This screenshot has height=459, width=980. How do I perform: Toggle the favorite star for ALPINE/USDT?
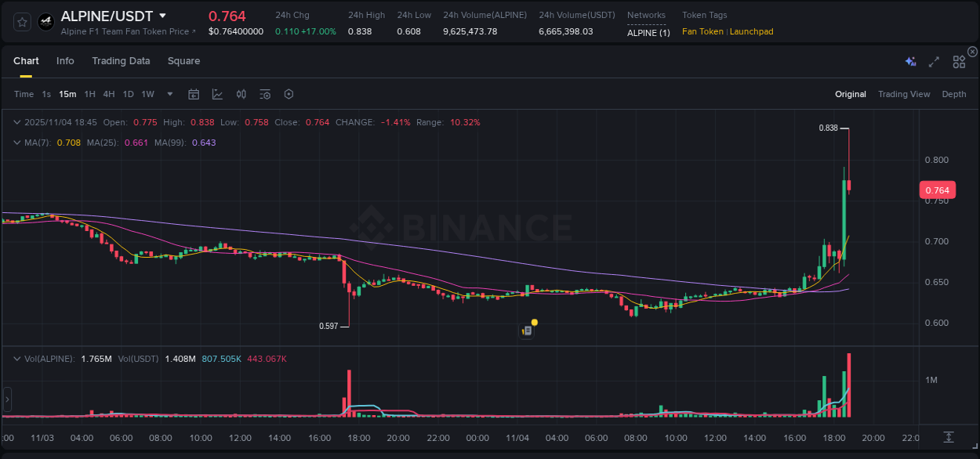[x=21, y=21]
